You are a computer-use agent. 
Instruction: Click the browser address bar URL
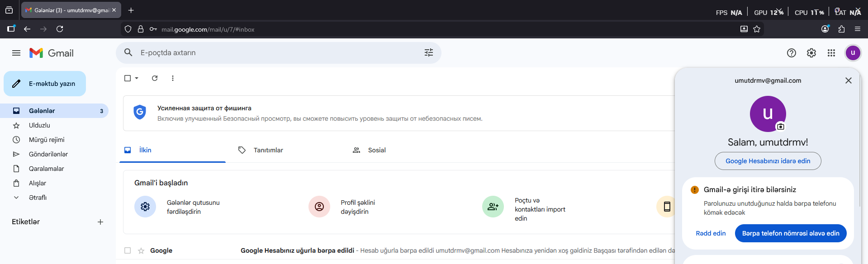[x=208, y=29]
